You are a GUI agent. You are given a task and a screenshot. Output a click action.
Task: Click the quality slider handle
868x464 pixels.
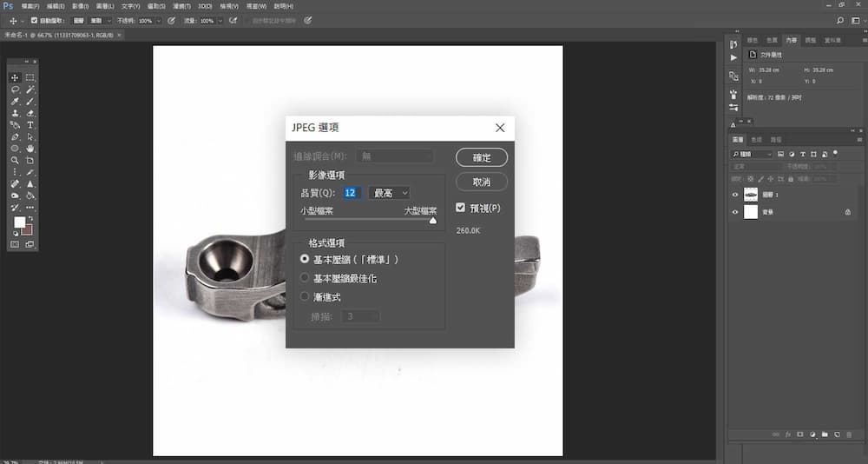(x=433, y=220)
